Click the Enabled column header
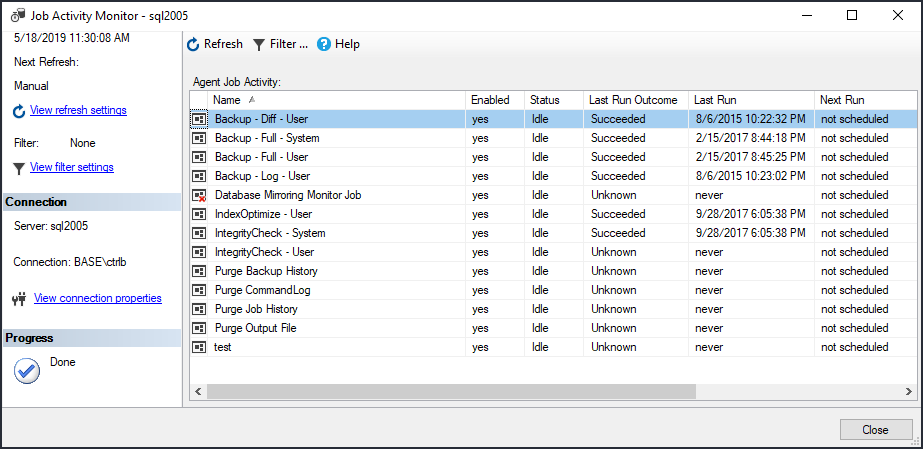The height and width of the screenshot is (449, 923). (490, 100)
